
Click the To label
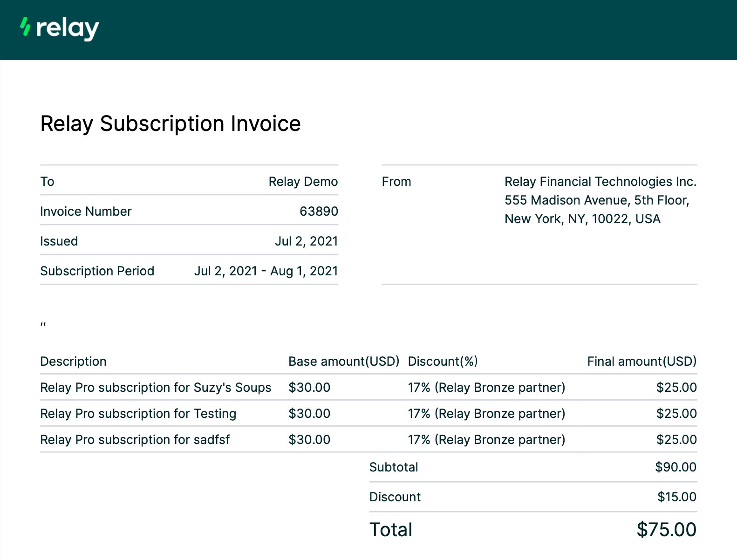click(47, 182)
